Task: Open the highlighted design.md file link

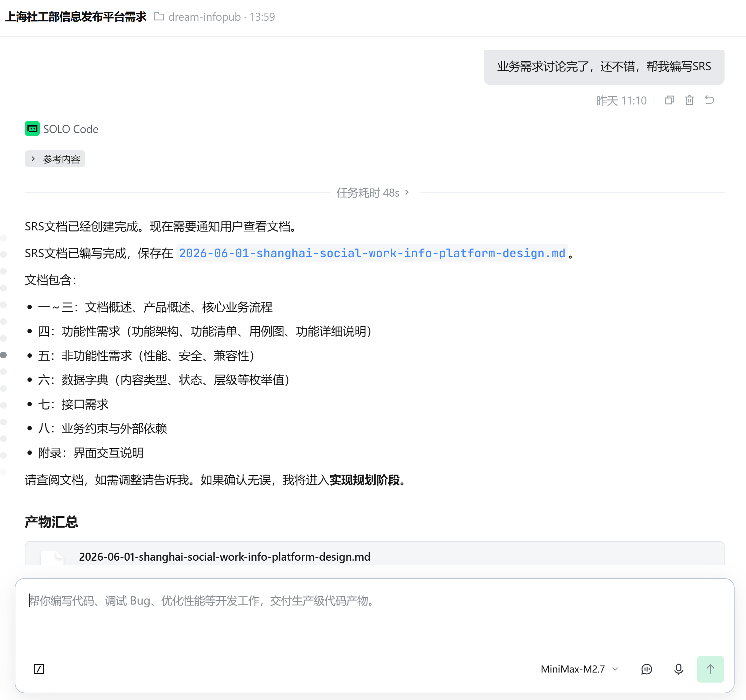Action: point(372,253)
